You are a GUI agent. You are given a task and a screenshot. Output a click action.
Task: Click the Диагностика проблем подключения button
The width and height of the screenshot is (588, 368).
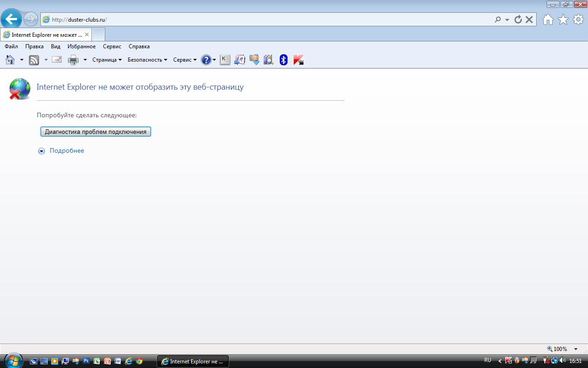(x=96, y=132)
